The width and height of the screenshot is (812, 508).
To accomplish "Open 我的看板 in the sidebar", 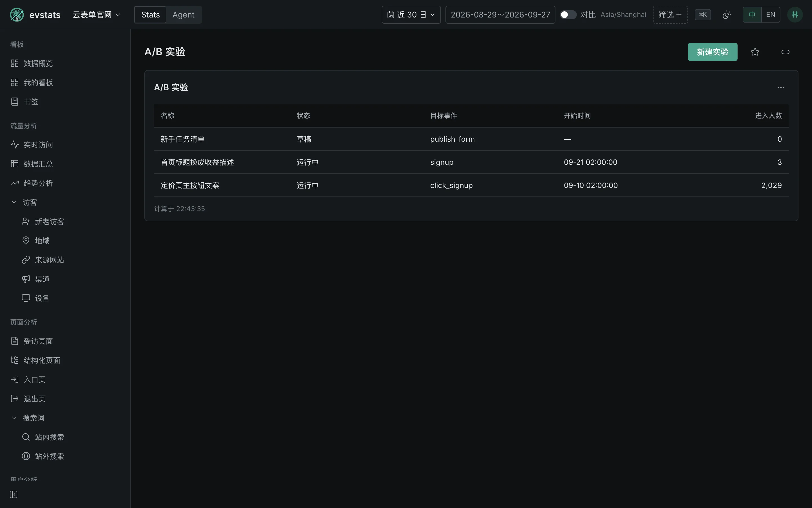I will [65, 83].
